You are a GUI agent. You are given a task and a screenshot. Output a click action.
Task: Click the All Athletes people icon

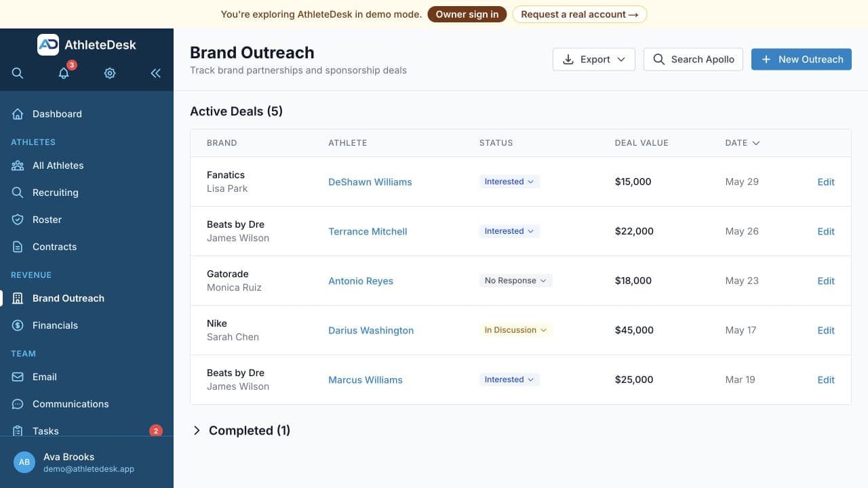pos(18,165)
